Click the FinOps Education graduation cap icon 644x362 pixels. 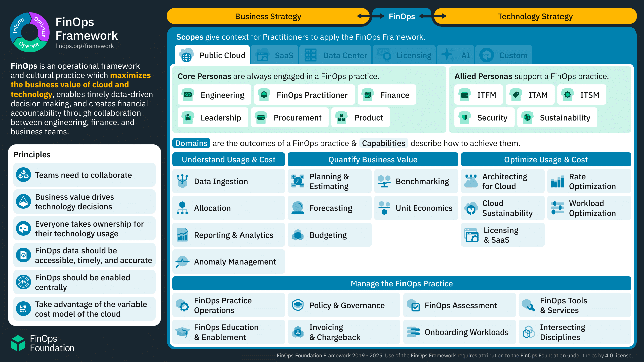click(x=182, y=332)
